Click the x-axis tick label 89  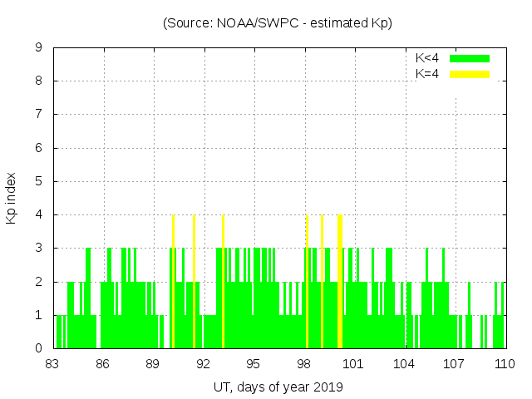[x=153, y=364]
